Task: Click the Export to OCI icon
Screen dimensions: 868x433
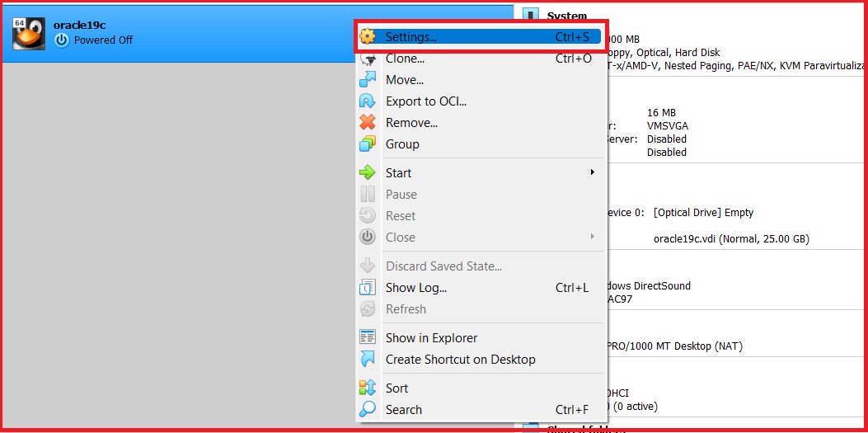Action: (x=368, y=101)
